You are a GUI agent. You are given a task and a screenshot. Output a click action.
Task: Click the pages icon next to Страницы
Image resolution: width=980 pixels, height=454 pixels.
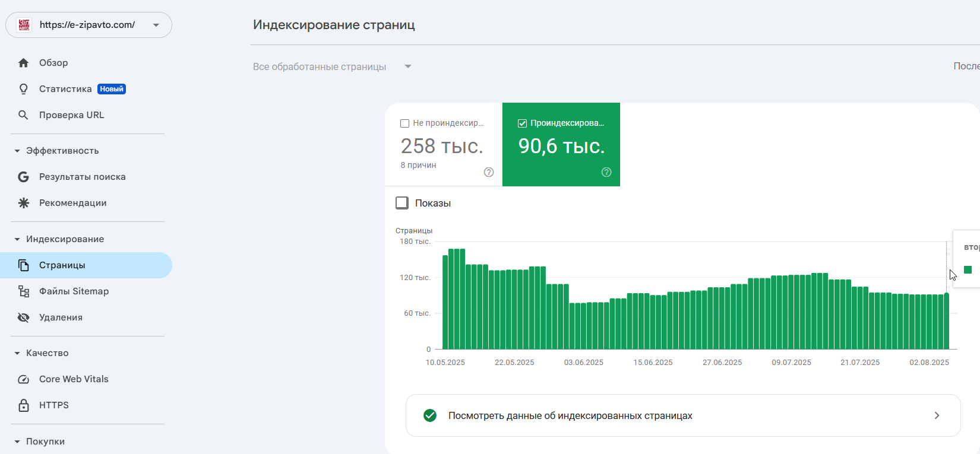point(23,265)
